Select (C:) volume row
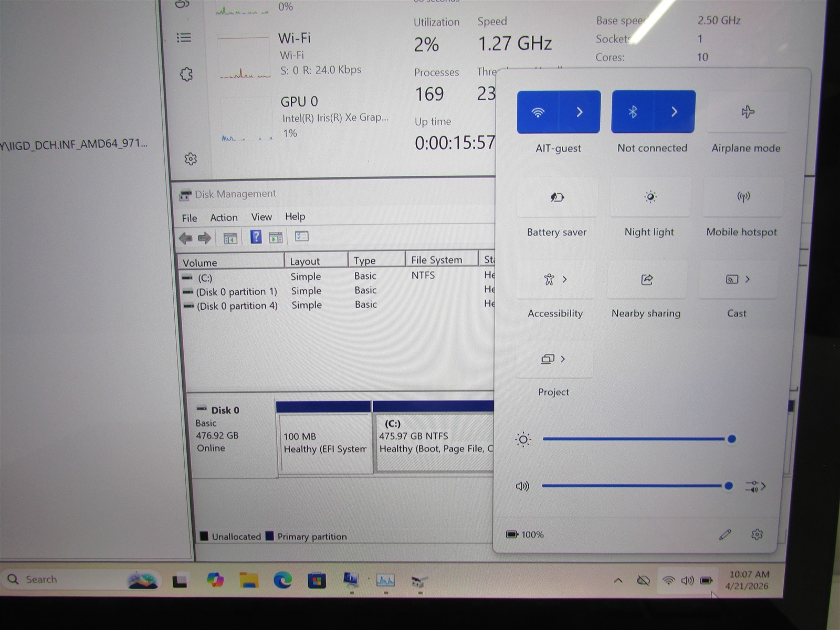Screen dimensions: 840x630 click(336, 277)
